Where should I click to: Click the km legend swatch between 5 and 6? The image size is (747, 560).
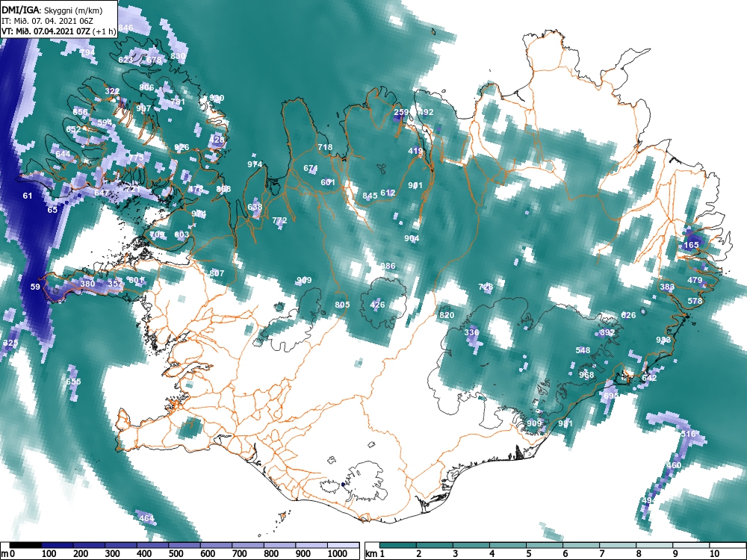click(x=545, y=545)
